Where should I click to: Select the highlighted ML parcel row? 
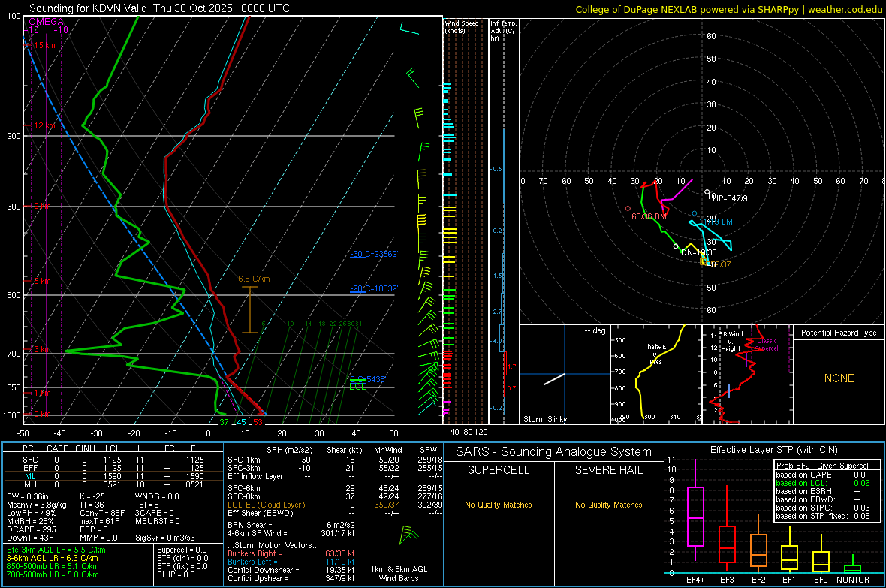tap(113, 477)
